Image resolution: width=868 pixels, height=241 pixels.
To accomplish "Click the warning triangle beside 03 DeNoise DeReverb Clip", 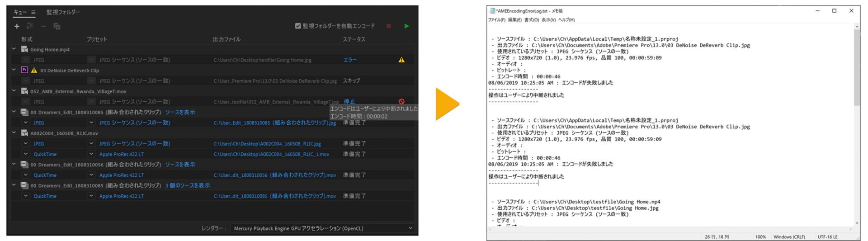I will point(34,70).
